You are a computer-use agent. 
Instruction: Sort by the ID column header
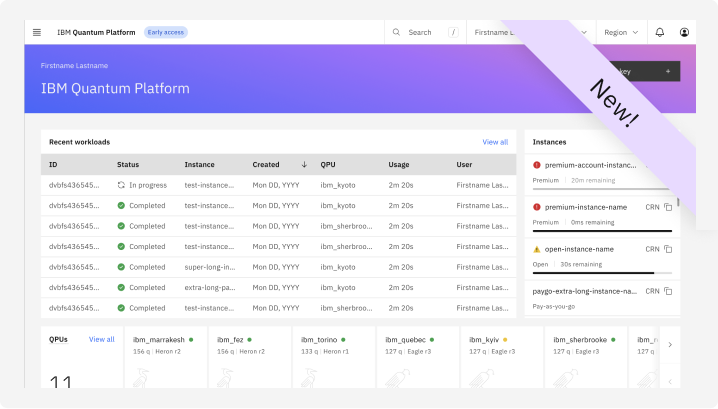pos(53,164)
